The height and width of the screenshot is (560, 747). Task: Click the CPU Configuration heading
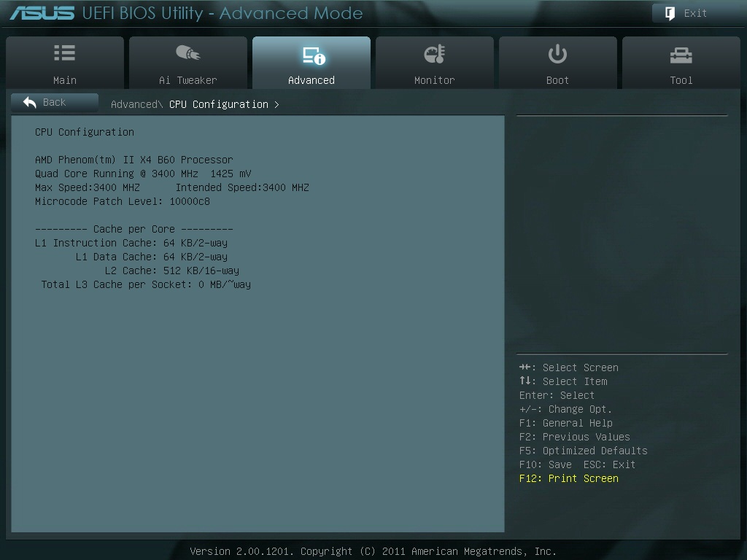(x=85, y=132)
